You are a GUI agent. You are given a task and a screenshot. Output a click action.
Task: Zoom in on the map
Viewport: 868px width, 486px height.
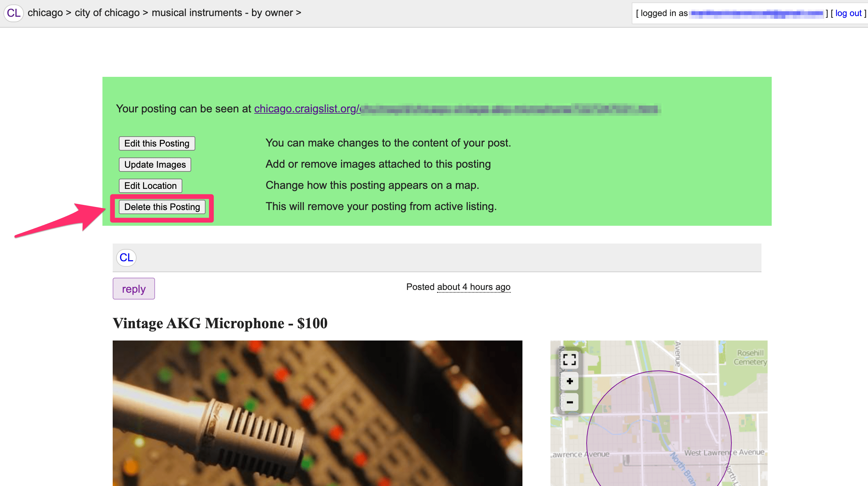(x=569, y=381)
